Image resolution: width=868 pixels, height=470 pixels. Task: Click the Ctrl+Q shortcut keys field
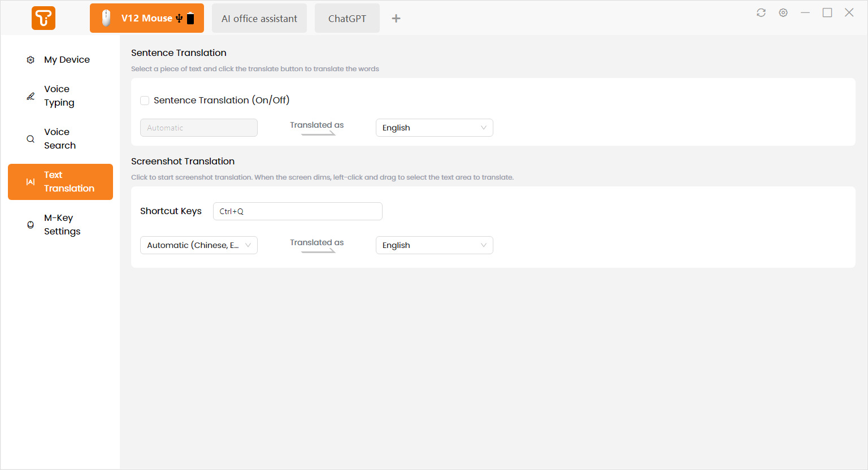297,211
